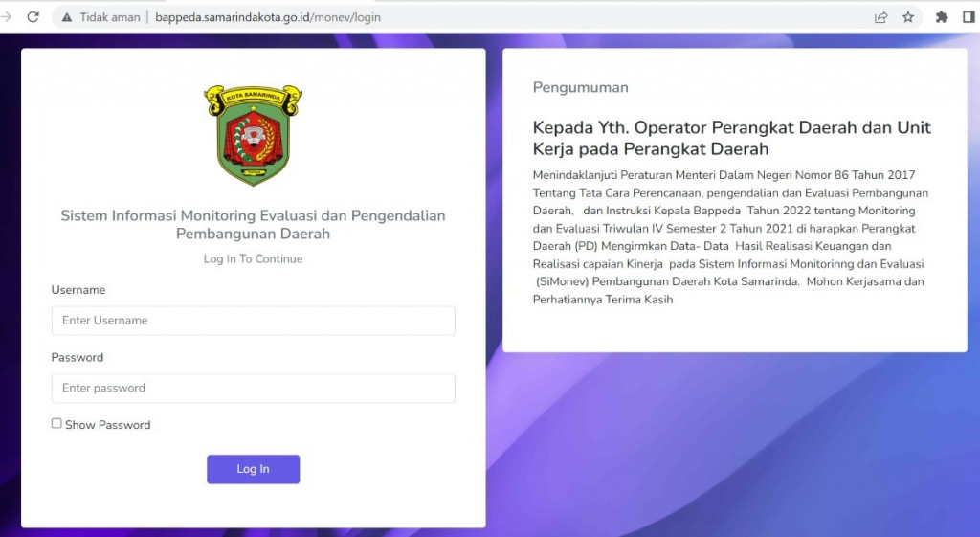Image resolution: width=980 pixels, height=537 pixels.
Task: Focus the Enter Username field
Action: tap(253, 321)
